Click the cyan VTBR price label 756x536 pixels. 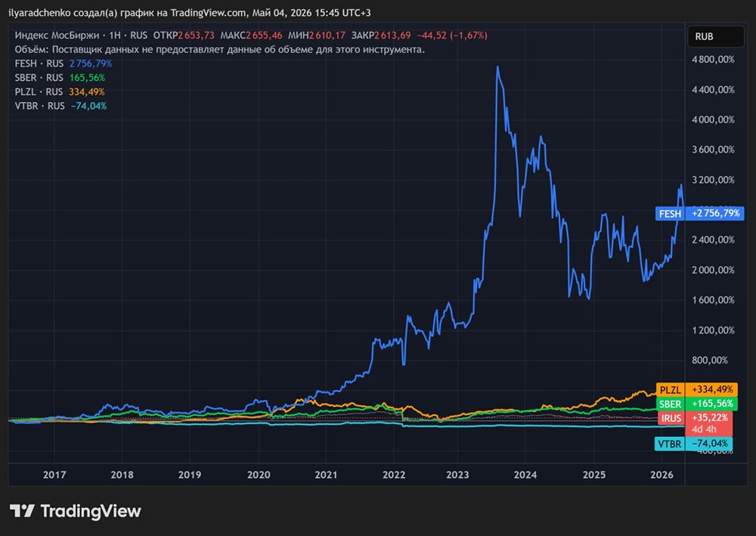click(x=670, y=444)
